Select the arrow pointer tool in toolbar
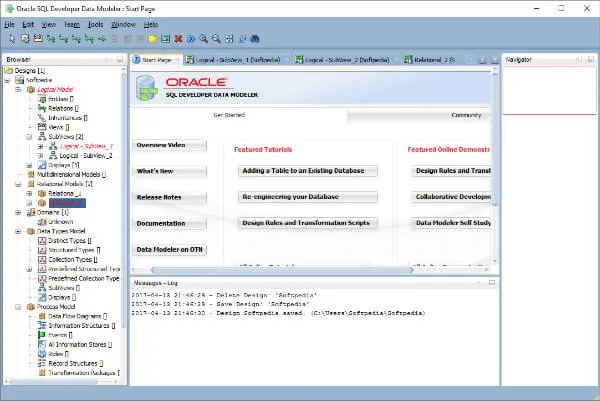The height and width of the screenshot is (401, 600). coord(12,39)
